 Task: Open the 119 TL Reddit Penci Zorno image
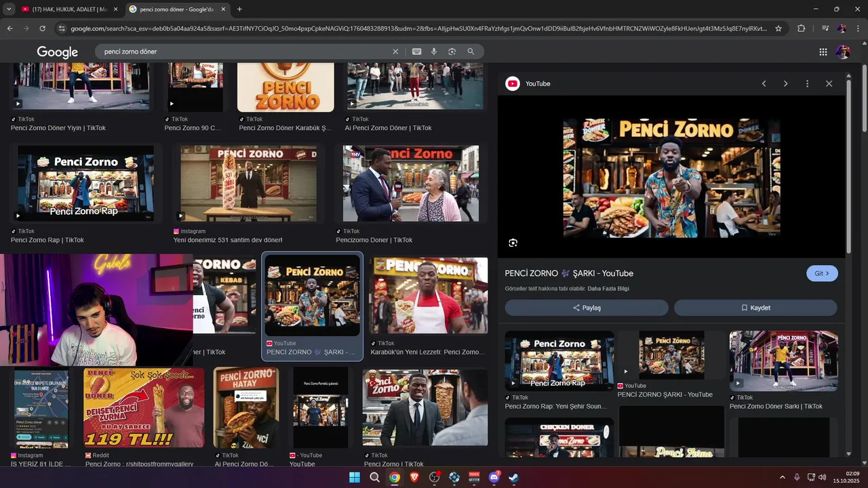pos(144,407)
